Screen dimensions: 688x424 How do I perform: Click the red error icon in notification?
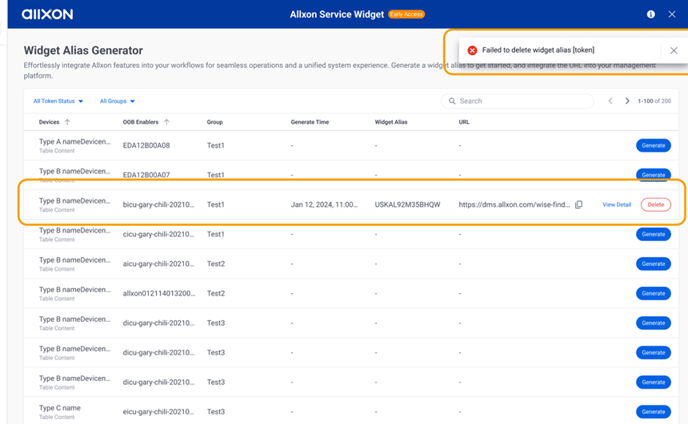point(472,50)
